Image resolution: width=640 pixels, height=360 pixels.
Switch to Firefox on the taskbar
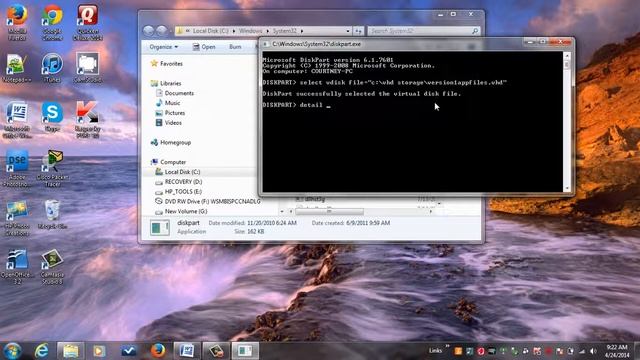tap(158, 351)
